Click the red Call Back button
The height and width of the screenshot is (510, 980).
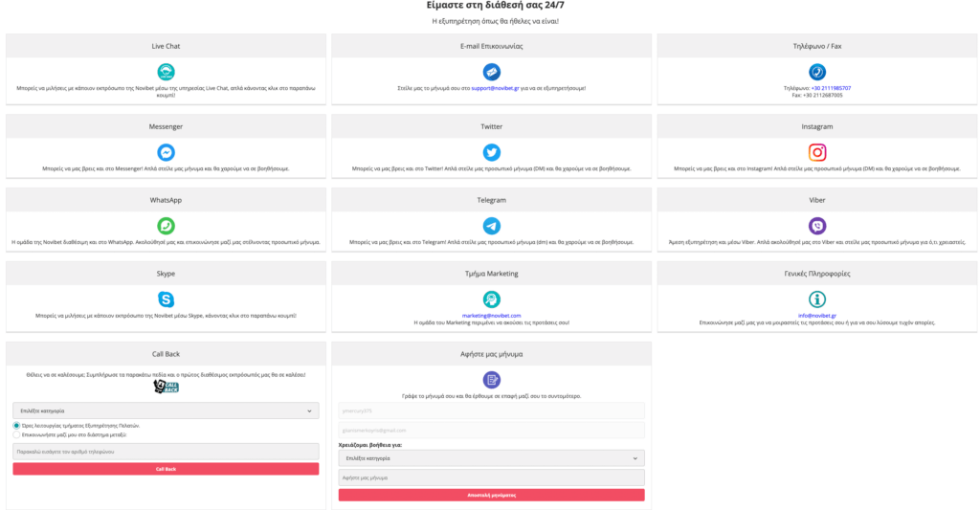[x=166, y=469]
